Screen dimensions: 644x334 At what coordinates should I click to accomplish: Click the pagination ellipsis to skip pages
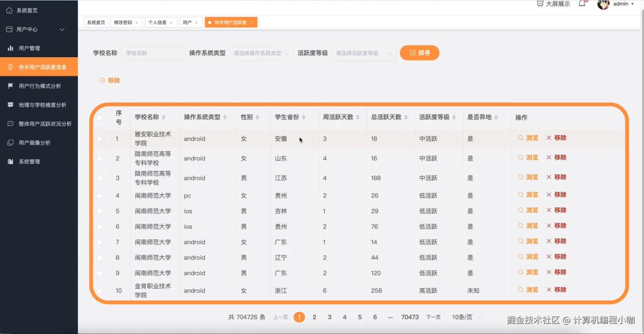[x=390, y=317]
